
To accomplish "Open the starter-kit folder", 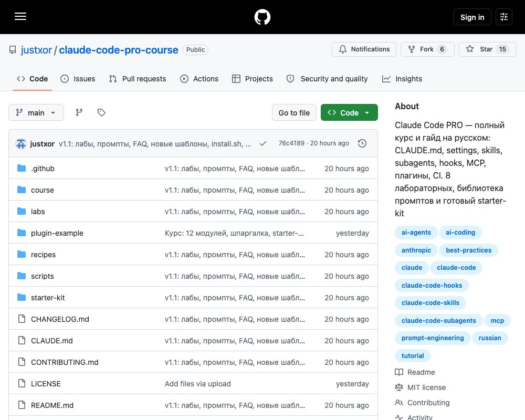I will pyautogui.click(x=48, y=298).
